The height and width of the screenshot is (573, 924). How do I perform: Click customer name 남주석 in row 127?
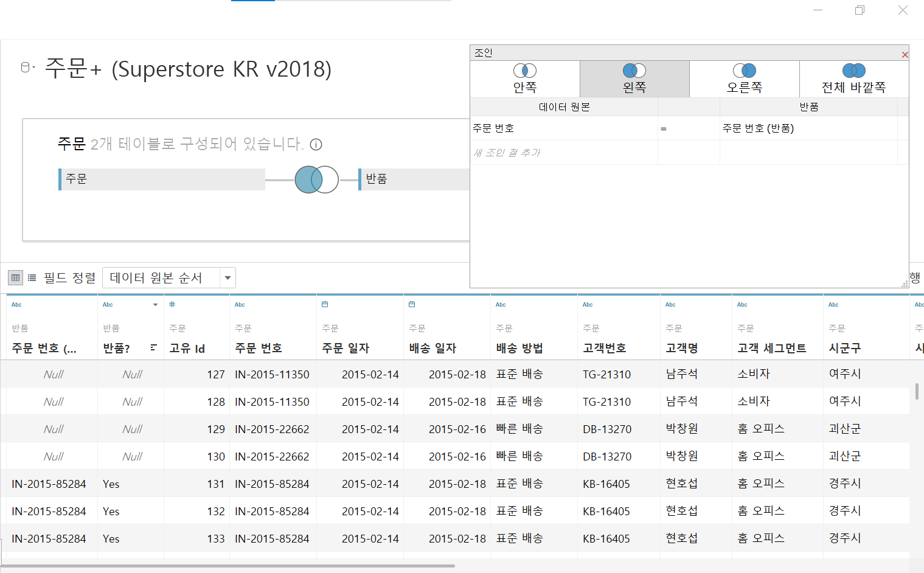pos(681,374)
